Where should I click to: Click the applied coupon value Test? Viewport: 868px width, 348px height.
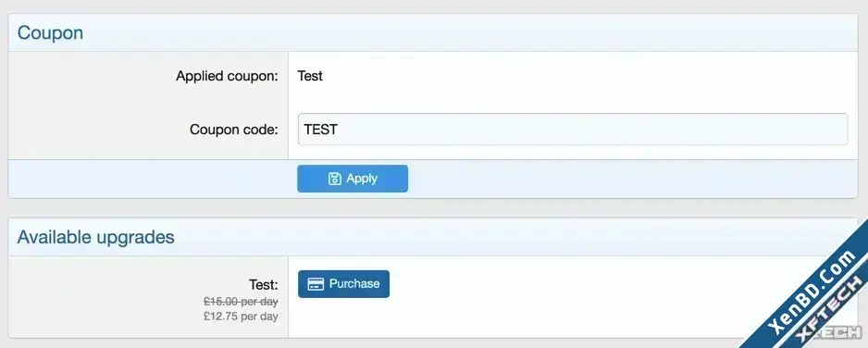coord(310,76)
